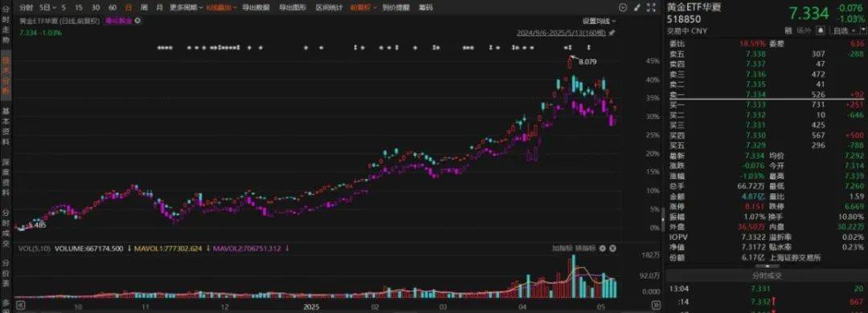The width and height of the screenshot is (868, 313).
Task: Click the VOLUME arrow indicator
Action: 129,248
